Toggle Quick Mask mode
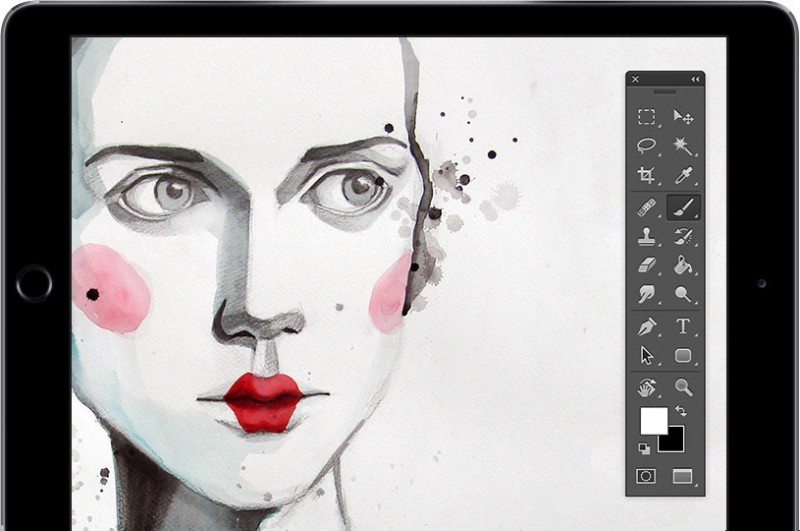The height and width of the screenshot is (531, 800). 647,476
